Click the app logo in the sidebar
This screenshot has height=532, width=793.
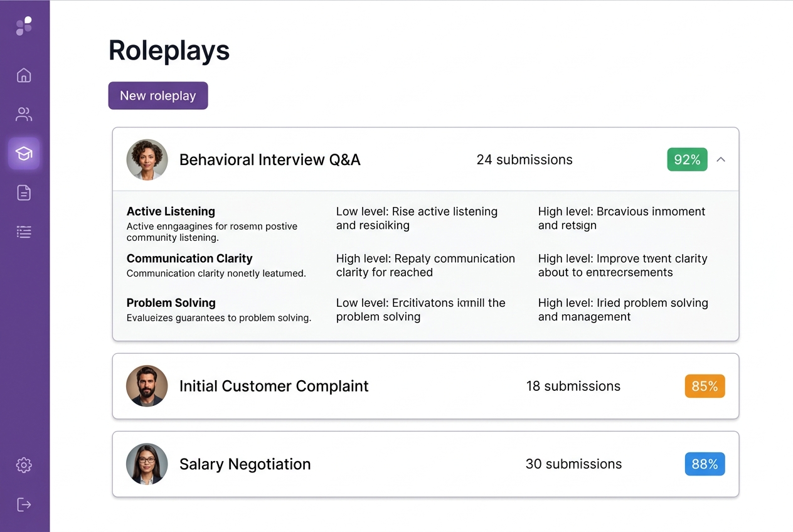pos(24,26)
